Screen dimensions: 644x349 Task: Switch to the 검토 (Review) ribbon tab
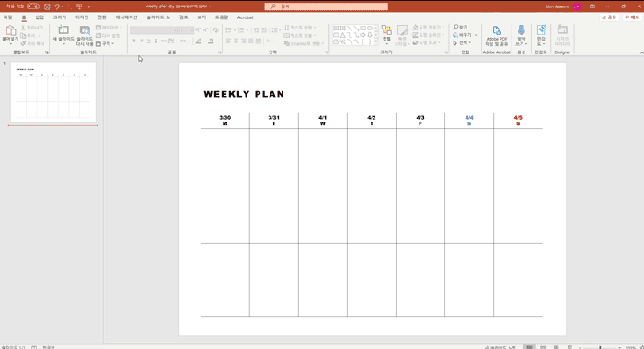pyautogui.click(x=184, y=17)
